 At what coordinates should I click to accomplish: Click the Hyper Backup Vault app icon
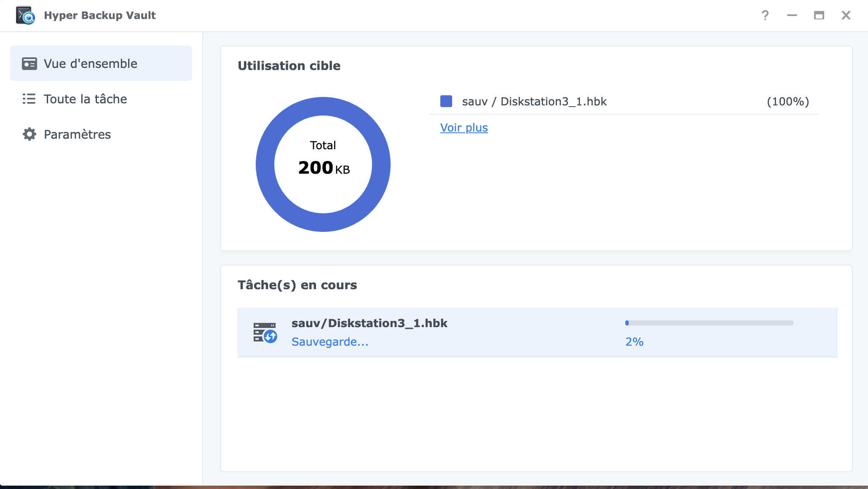(x=25, y=16)
